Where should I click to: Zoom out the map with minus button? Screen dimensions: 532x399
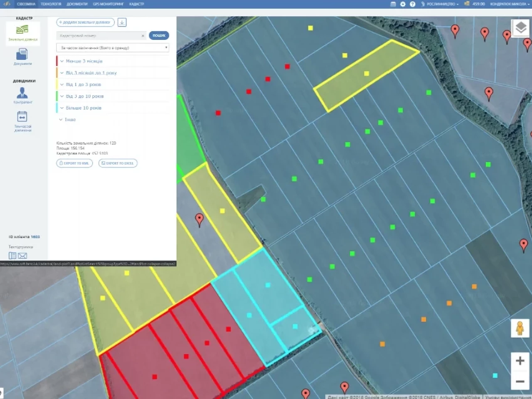(x=520, y=381)
